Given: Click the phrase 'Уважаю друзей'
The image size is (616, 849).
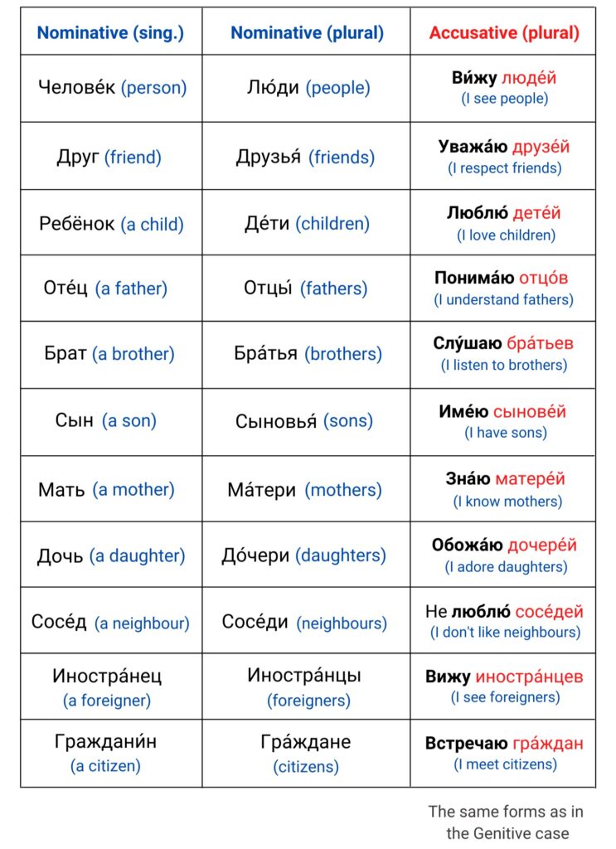Looking at the screenshot, I should [504, 148].
